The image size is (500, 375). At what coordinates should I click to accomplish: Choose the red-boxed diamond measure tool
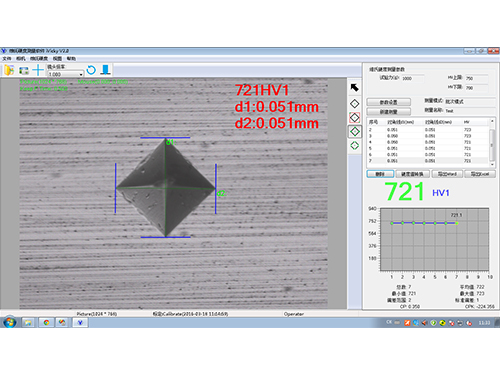(x=354, y=117)
